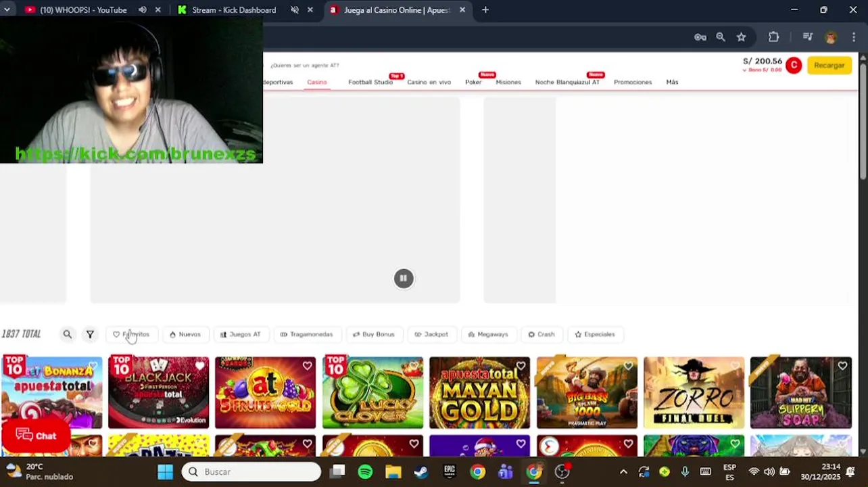Click the Recargar button

point(829,66)
